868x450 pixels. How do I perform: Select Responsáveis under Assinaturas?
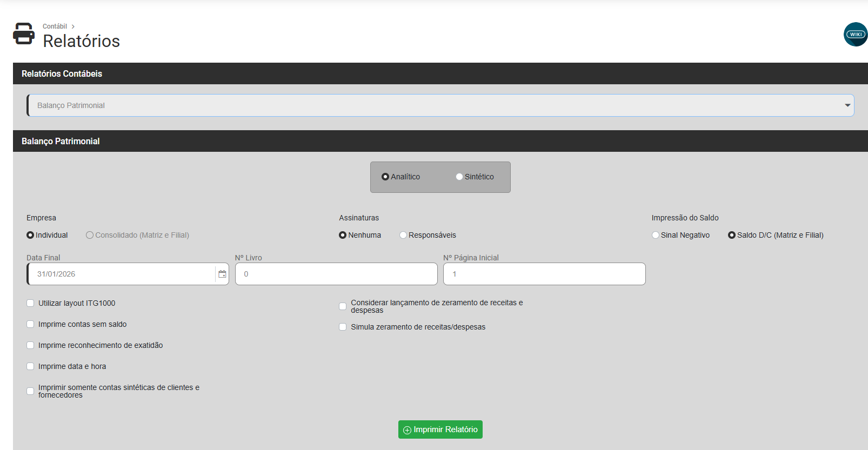coord(403,235)
